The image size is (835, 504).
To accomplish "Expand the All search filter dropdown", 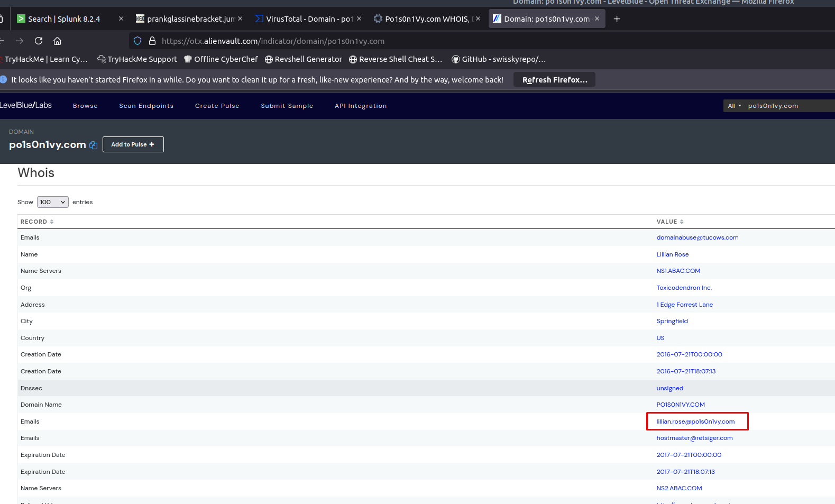I will tap(735, 106).
